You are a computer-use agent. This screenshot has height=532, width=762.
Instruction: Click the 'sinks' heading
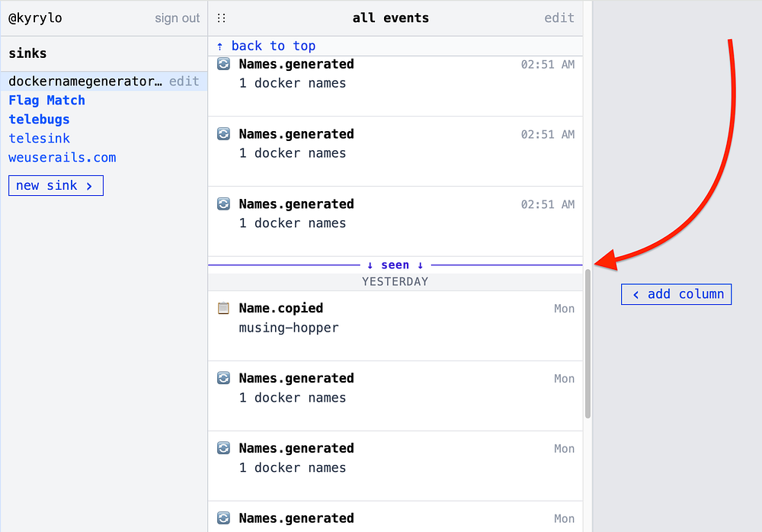click(x=27, y=53)
